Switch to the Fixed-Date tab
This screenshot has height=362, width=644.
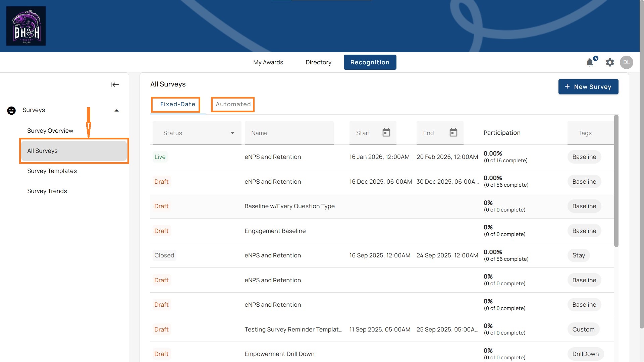coord(178,104)
